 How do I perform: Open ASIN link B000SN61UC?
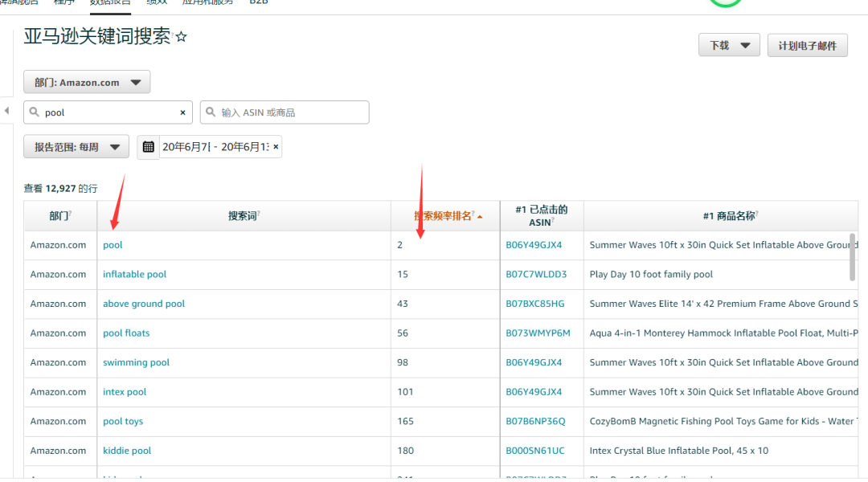(534, 451)
